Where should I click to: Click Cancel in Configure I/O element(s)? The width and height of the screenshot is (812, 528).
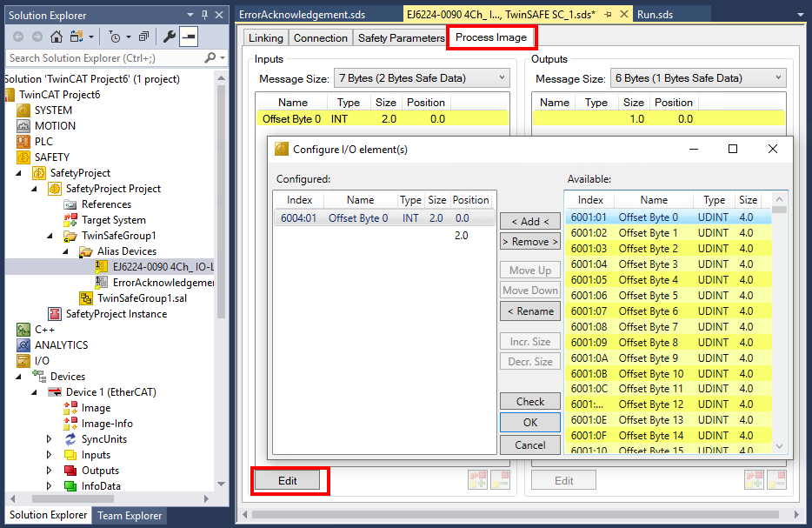click(530, 445)
